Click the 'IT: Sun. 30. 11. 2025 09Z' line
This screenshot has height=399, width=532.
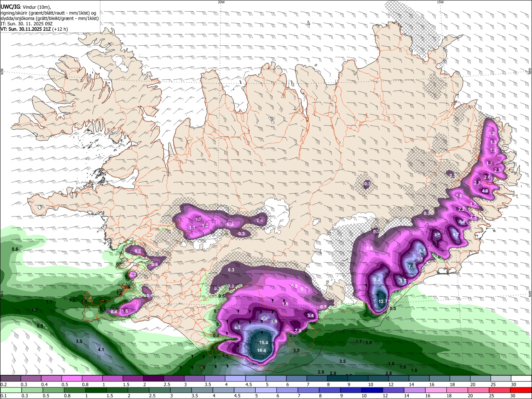27,24
